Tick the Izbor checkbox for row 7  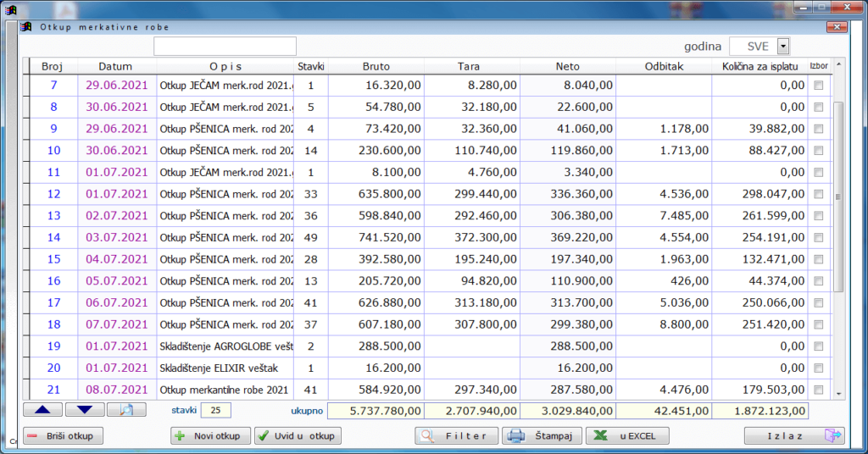click(818, 86)
